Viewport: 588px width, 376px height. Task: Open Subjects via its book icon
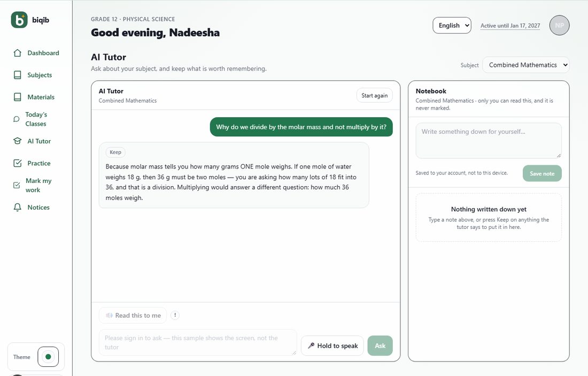pyautogui.click(x=17, y=75)
